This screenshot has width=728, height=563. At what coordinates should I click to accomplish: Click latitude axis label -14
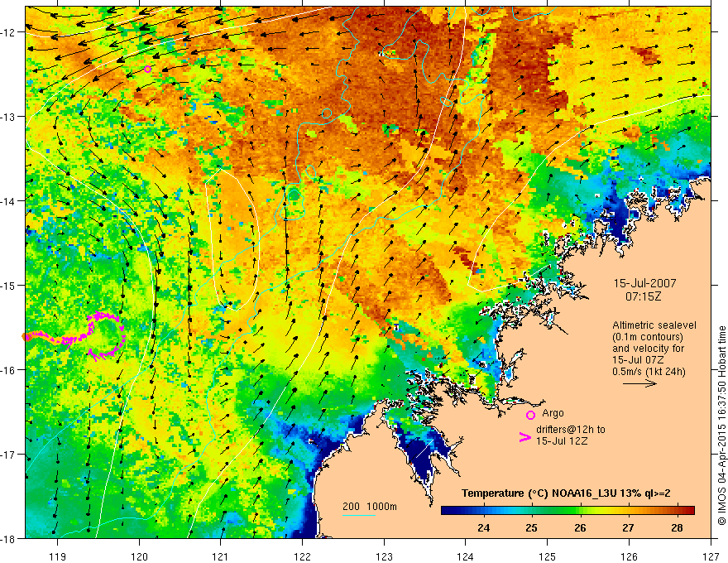click(9, 201)
